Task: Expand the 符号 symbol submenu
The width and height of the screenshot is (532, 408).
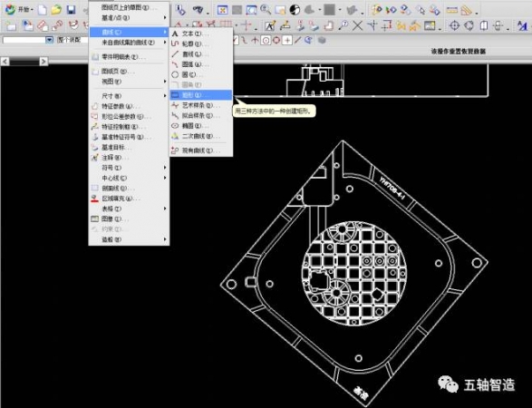Action: 129,168
